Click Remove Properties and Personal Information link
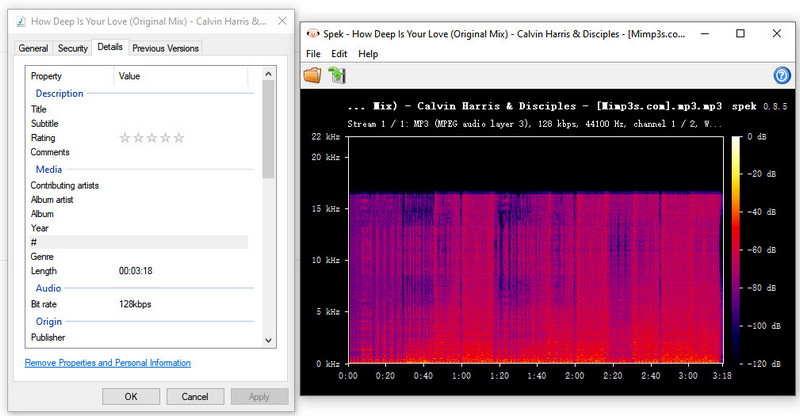The width and height of the screenshot is (800, 416). (108, 363)
